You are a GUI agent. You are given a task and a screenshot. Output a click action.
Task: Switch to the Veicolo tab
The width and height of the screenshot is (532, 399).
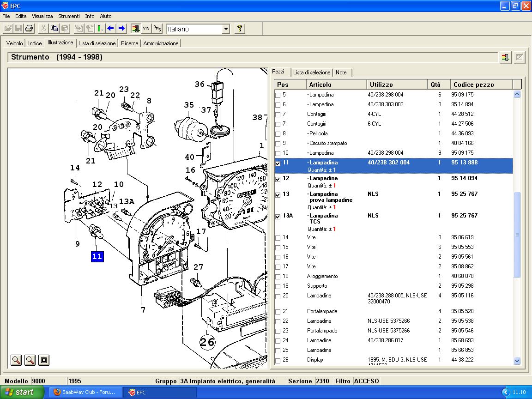tap(15, 43)
